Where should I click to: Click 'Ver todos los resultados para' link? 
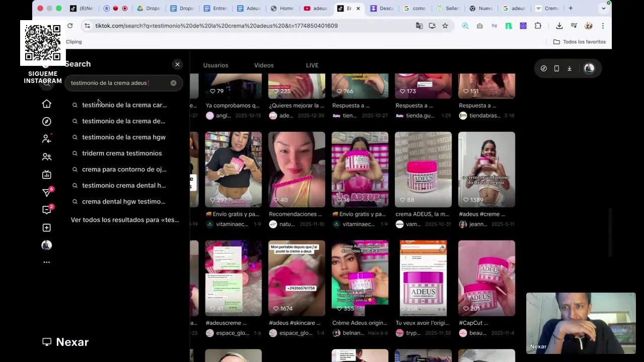(x=125, y=220)
